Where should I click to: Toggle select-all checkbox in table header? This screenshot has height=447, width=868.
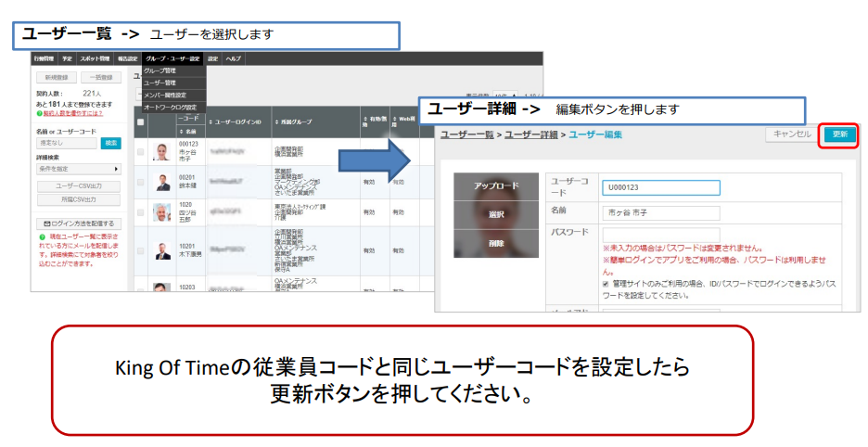coord(141,122)
